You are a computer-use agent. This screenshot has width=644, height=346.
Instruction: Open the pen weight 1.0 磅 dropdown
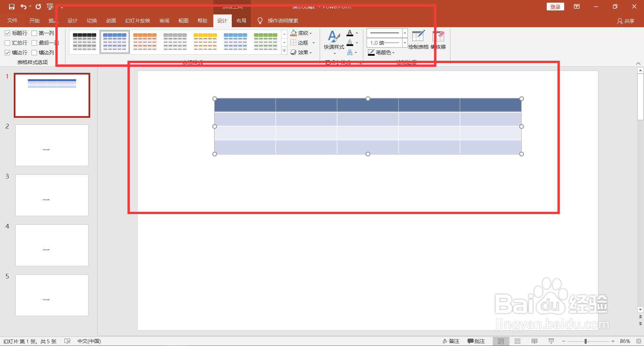405,43
